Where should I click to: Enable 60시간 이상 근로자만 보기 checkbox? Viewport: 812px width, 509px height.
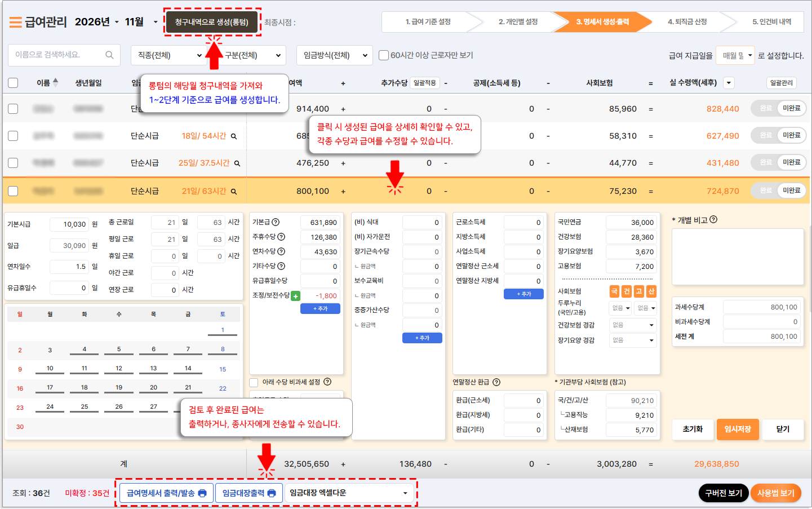click(x=384, y=55)
